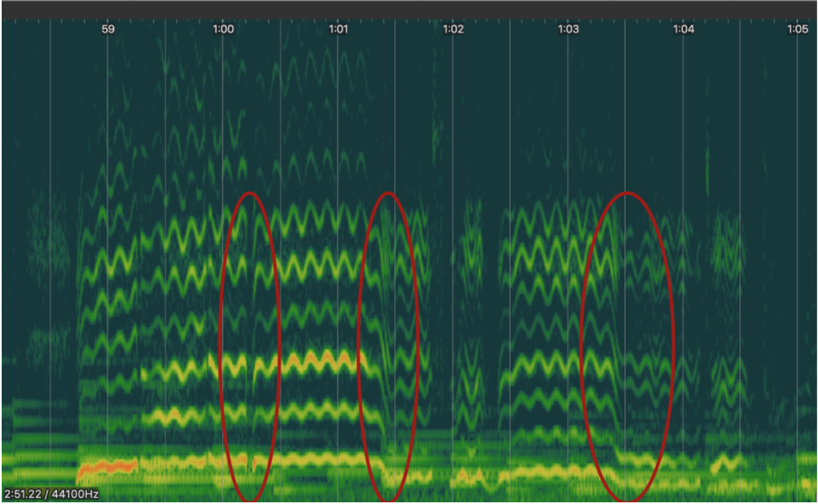
Task: Jump to the 1:02 timeline marker
Action: pyautogui.click(x=453, y=29)
